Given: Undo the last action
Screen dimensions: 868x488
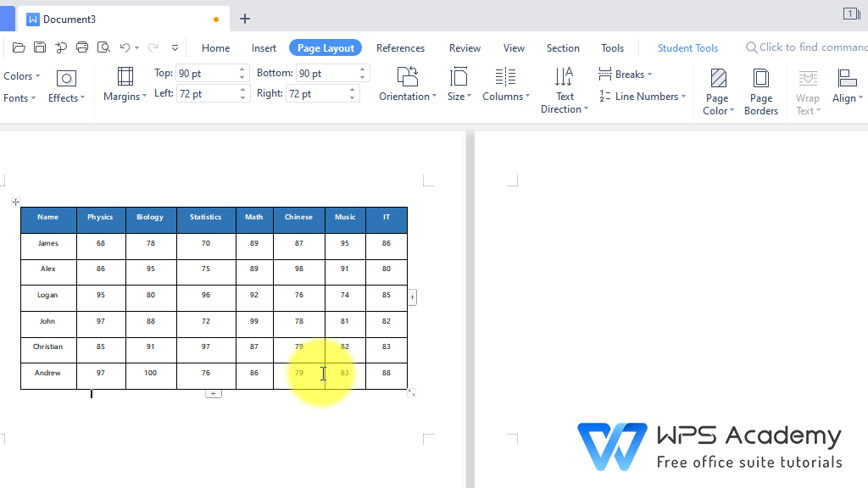Looking at the screenshot, I should [124, 47].
